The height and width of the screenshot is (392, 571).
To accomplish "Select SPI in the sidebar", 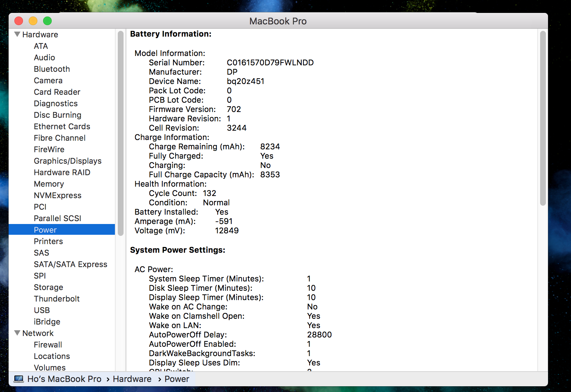I will [x=40, y=276].
